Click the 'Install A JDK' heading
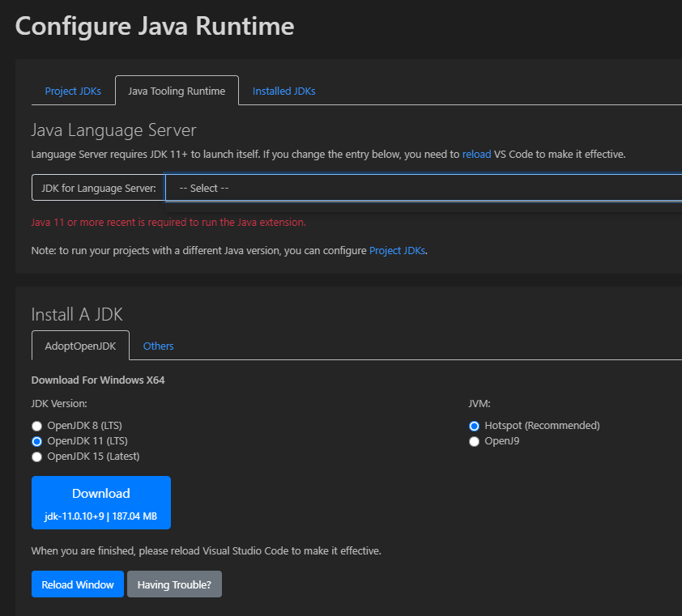 click(77, 314)
